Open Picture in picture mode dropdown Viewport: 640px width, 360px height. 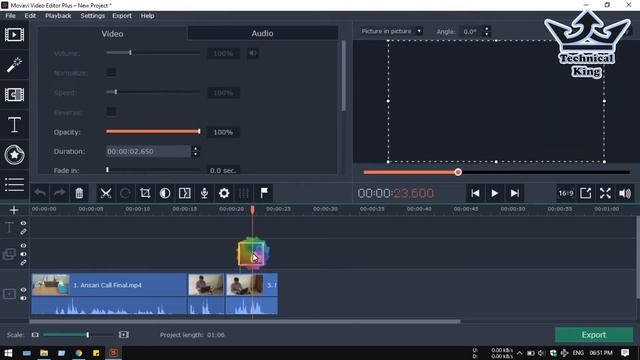391,31
